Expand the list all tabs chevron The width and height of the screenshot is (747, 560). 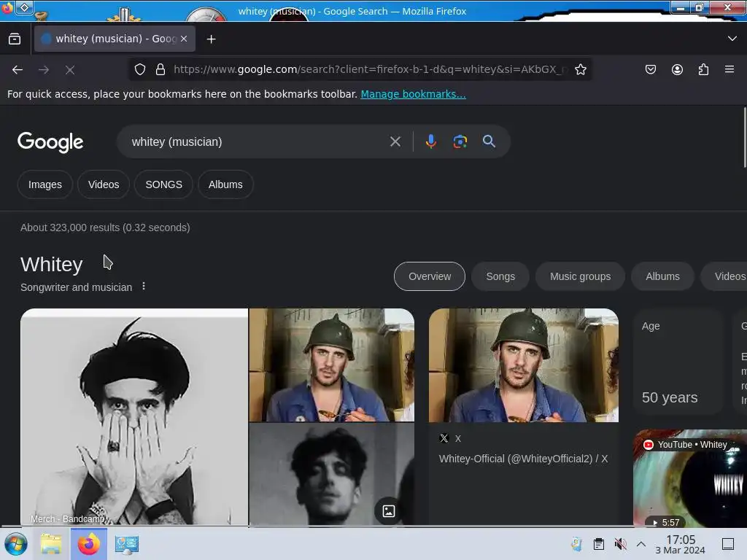pyautogui.click(x=732, y=39)
